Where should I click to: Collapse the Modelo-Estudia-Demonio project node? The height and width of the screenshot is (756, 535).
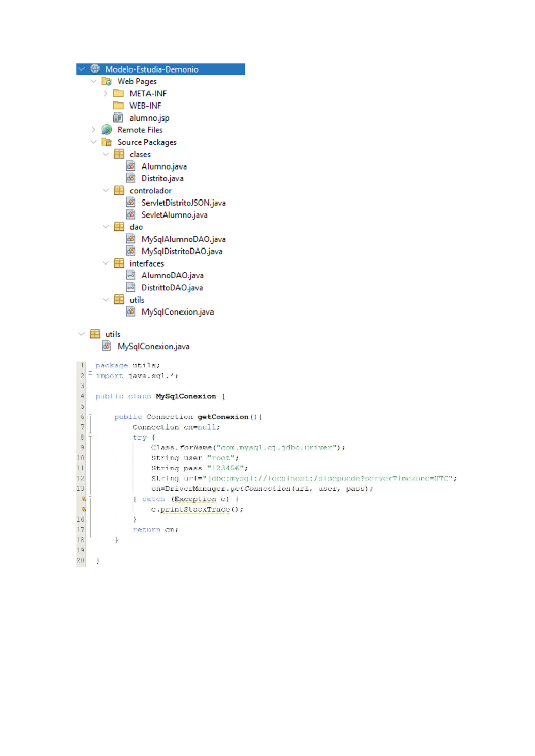[82, 69]
